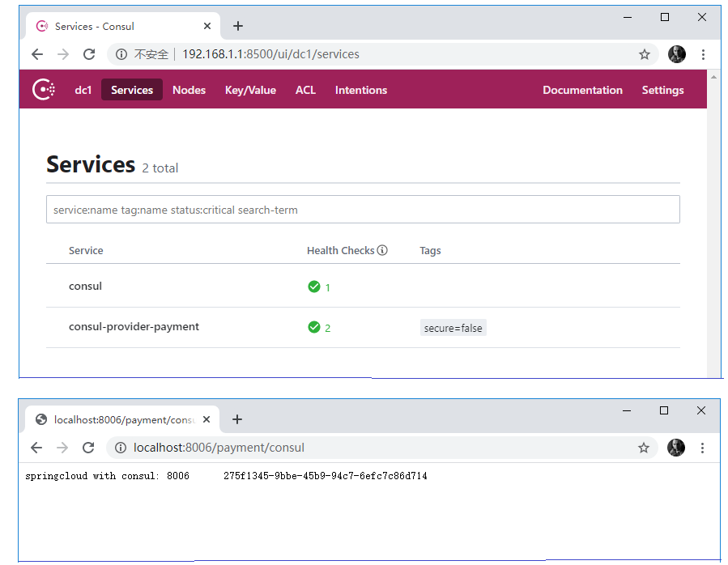The image size is (728, 565).
Task: Go to the Intentions page
Action: pyautogui.click(x=360, y=90)
